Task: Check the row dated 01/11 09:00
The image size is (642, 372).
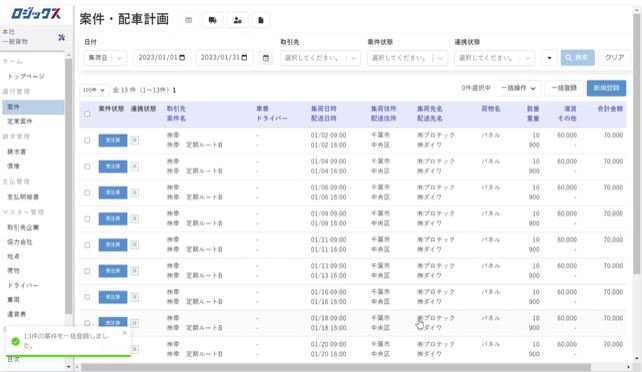Action: click(87, 245)
